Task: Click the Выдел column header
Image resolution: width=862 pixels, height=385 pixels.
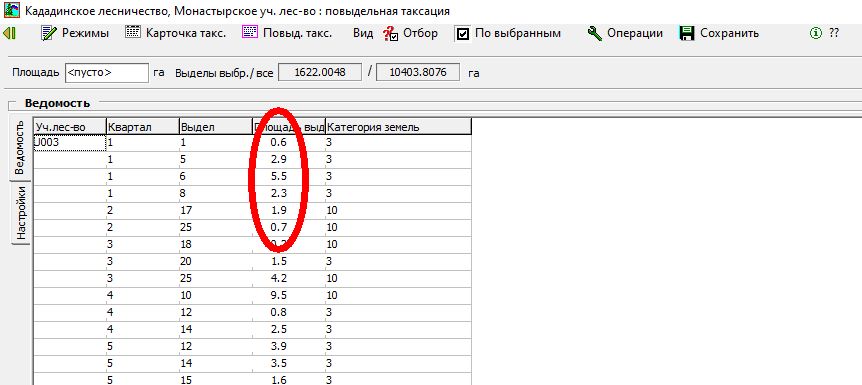Action: coord(216,127)
